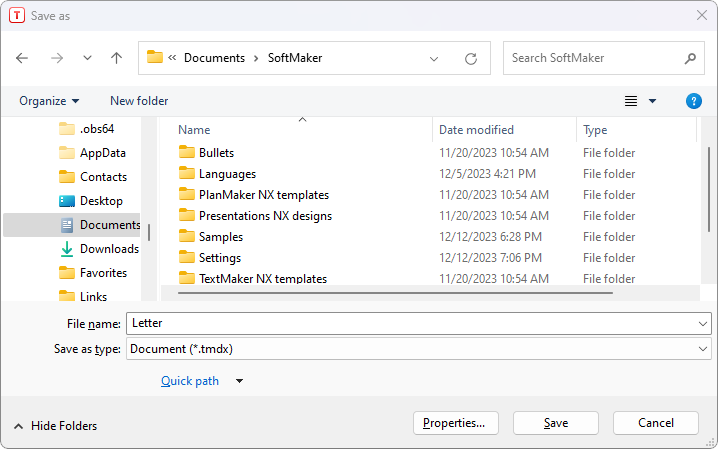Viewport: 718px width, 449px height.
Task: Click the Settings folder icon
Action: [186, 257]
